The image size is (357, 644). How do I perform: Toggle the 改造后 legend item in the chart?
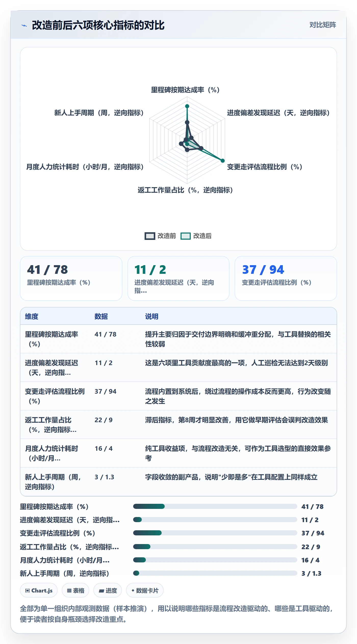[x=196, y=236]
